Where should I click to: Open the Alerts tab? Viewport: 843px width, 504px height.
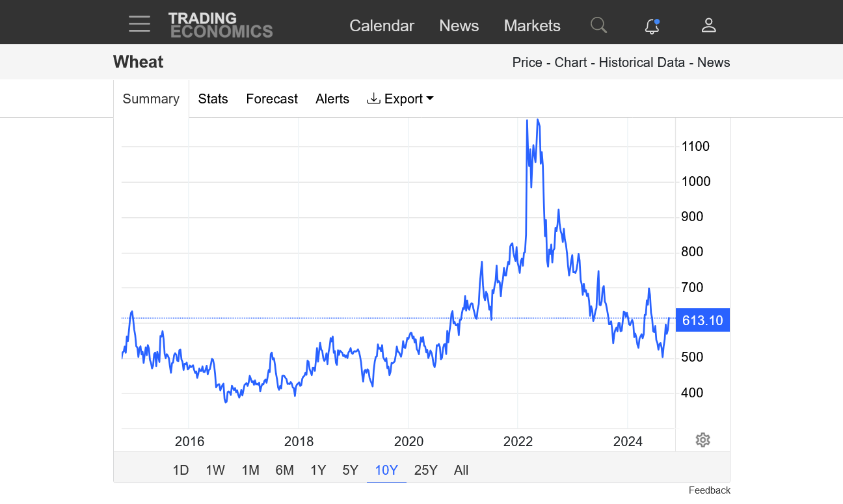[332, 99]
